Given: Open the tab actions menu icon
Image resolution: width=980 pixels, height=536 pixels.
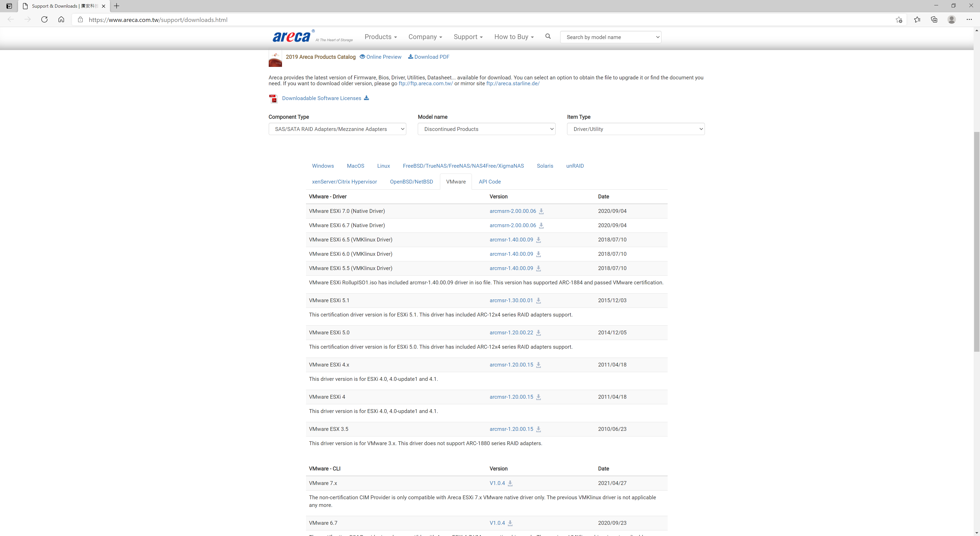Looking at the screenshot, I should point(9,6).
